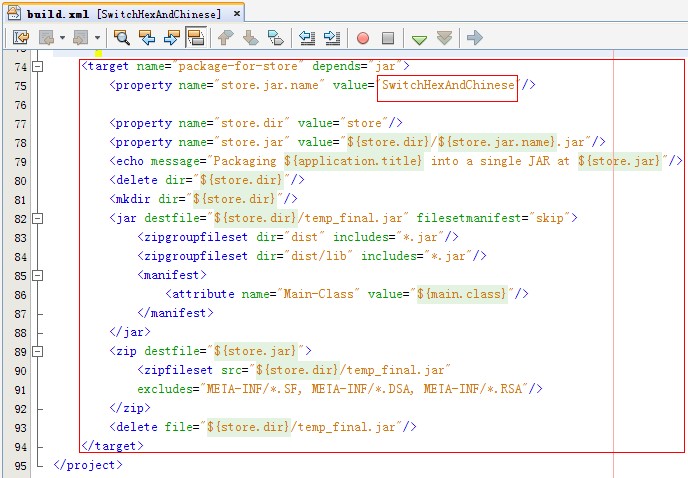Screen dimensions: 688x478
Task: Click the closing </manifest> tag
Action: pos(176,313)
